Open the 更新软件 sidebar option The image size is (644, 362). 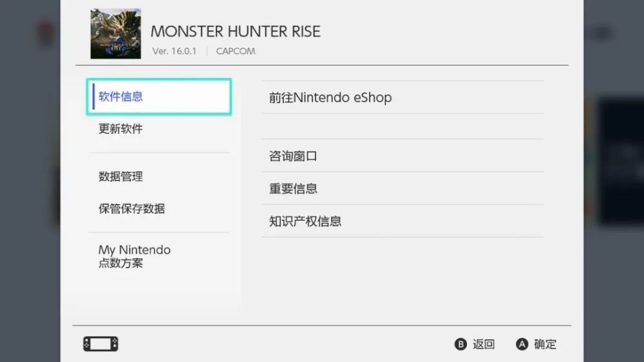(x=121, y=129)
